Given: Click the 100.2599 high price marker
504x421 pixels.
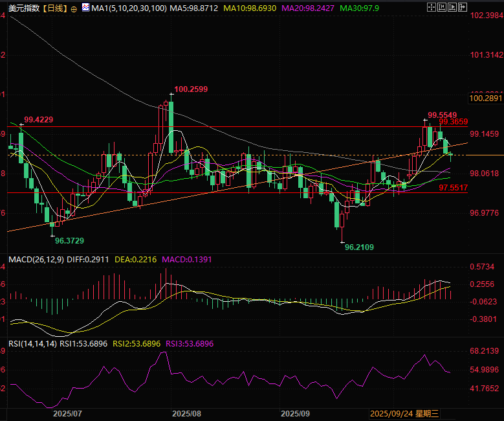Looking at the screenshot, I should [x=191, y=89].
